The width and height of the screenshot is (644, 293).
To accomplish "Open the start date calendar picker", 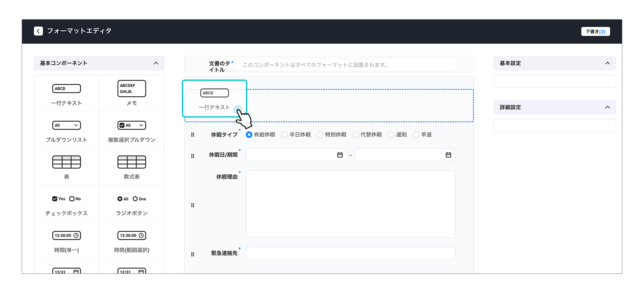I will tap(340, 155).
